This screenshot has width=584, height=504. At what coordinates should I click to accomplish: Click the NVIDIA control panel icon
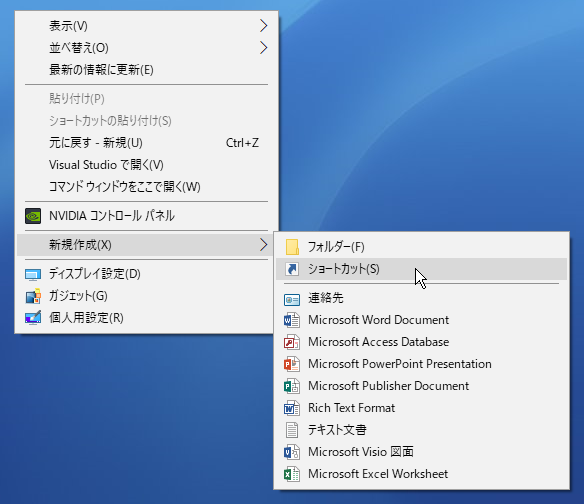pos(33,216)
